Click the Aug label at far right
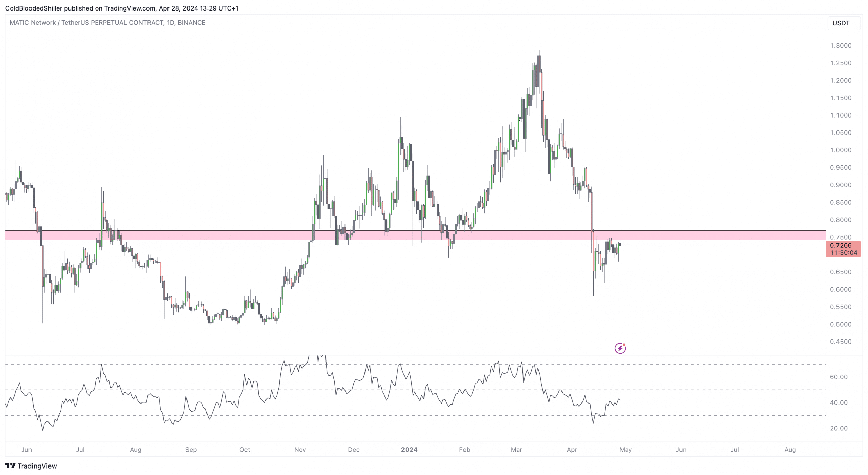 click(x=790, y=450)
